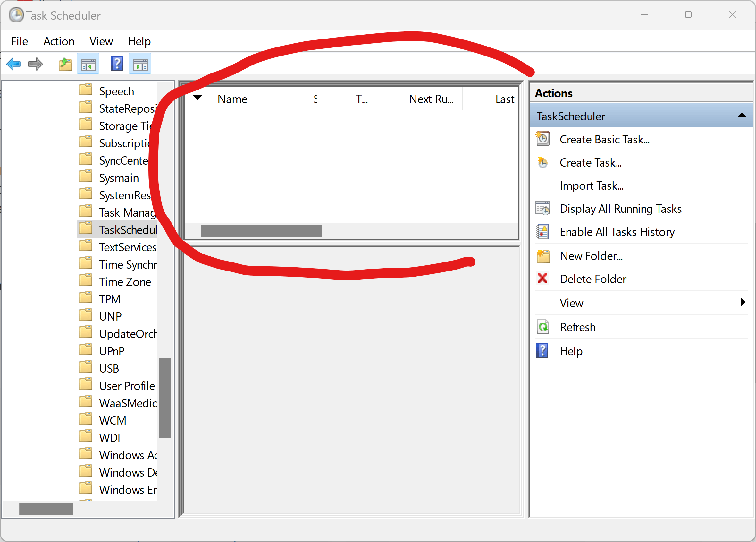The width and height of the screenshot is (756, 542).
Task: Click the green Refresh icon in Actions
Action: pyautogui.click(x=543, y=327)
